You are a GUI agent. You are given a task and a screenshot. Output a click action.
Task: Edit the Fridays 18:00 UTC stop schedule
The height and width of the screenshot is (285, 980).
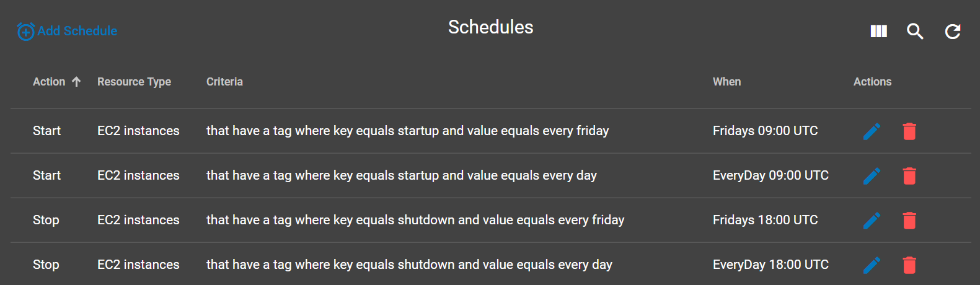872,221
